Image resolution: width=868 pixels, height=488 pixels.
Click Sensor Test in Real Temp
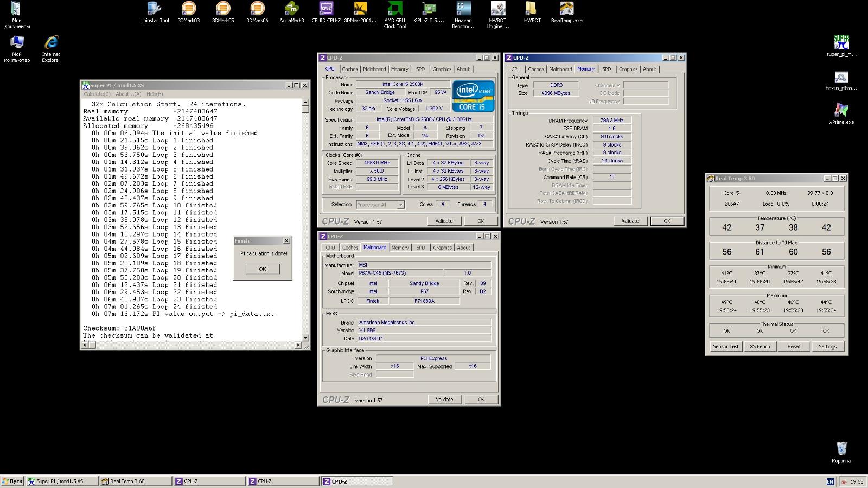tap(726, 346)
